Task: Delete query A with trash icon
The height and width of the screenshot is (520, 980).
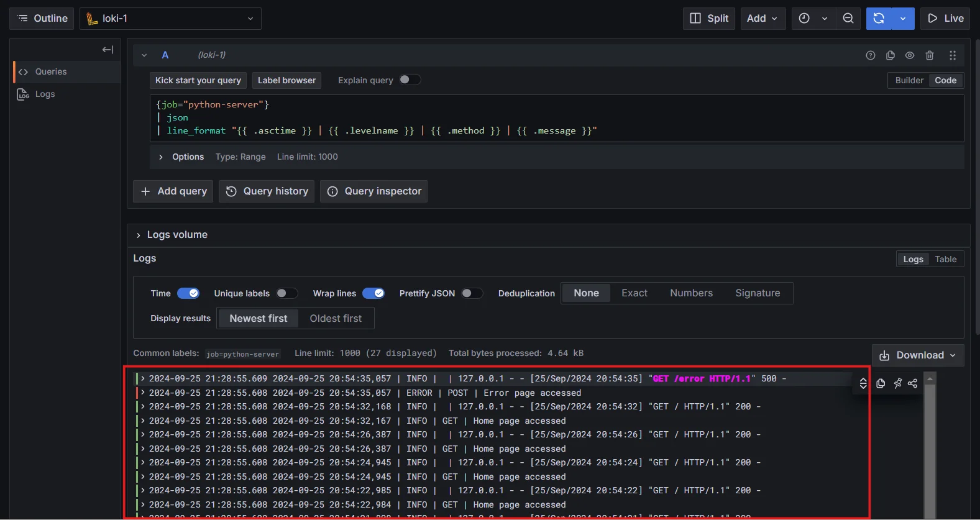Action: tap(930, 55)
